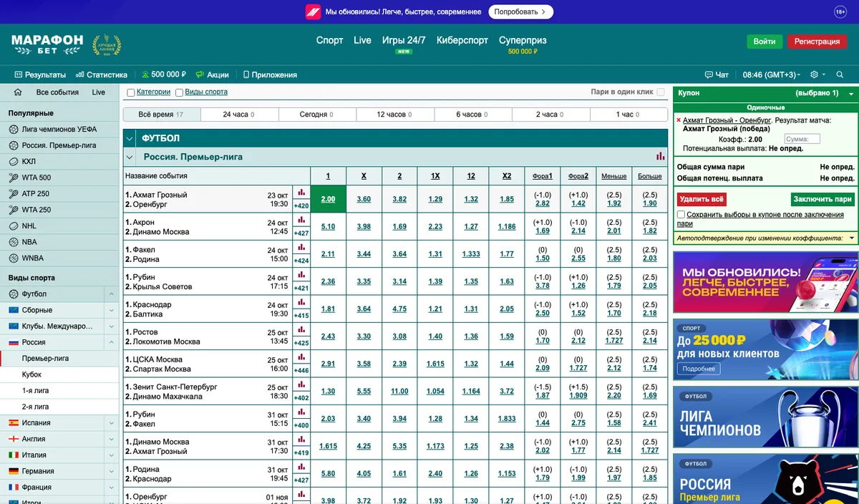Click the Заключить пари button
859x504 pixels.
[x=823, y=199]
